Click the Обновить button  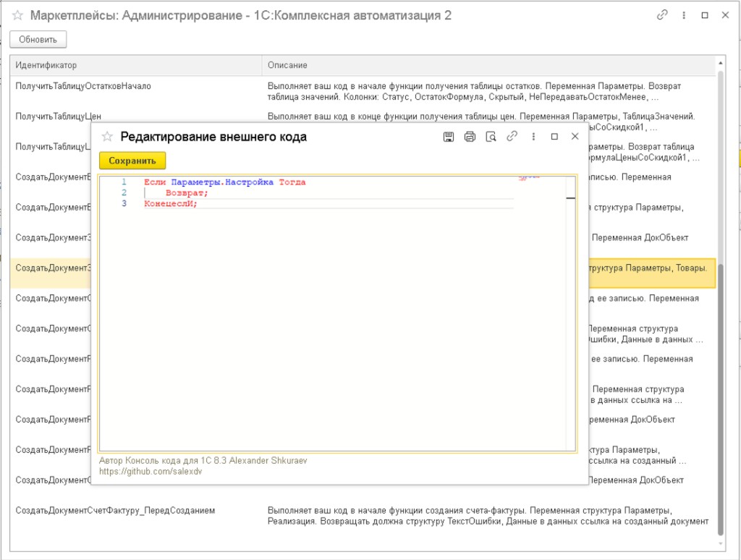pos(38,40)
